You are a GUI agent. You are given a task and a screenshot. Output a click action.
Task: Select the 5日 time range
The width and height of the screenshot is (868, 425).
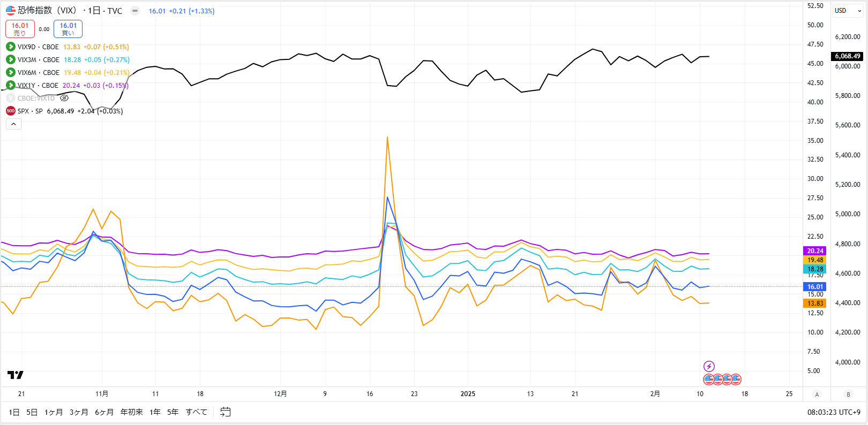32,412
